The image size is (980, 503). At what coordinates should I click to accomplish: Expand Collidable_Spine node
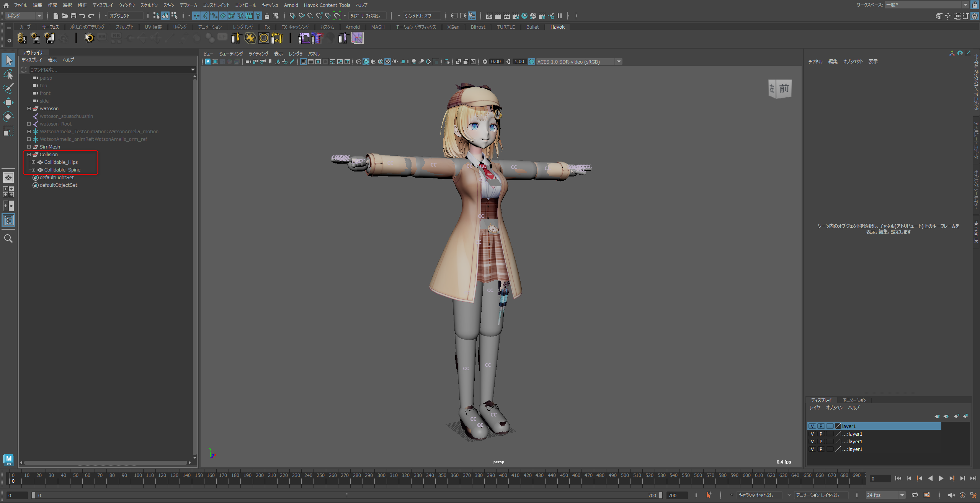click(33, 170)
